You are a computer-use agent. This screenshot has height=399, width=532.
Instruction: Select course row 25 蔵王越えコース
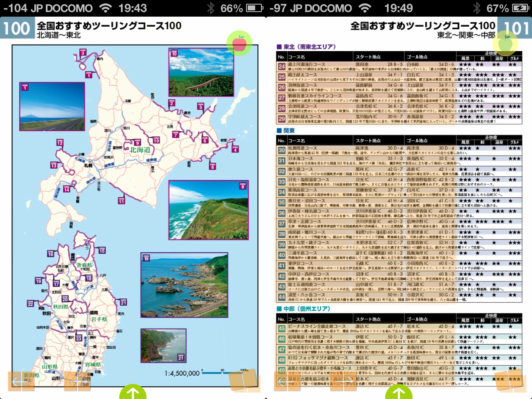(399, 77)
